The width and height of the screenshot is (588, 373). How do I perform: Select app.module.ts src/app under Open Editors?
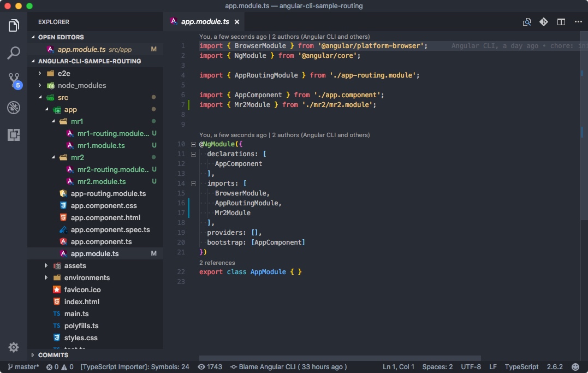(95, 49)
